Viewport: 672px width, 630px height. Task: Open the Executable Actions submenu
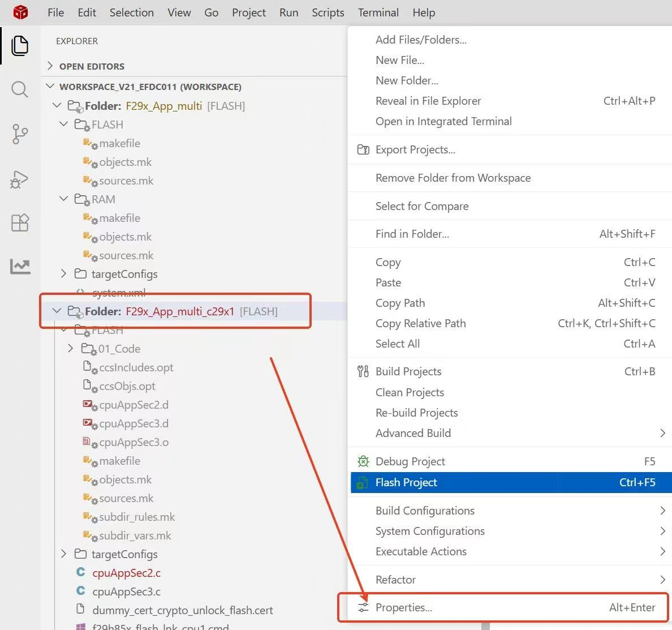click(x=510, y=551)
